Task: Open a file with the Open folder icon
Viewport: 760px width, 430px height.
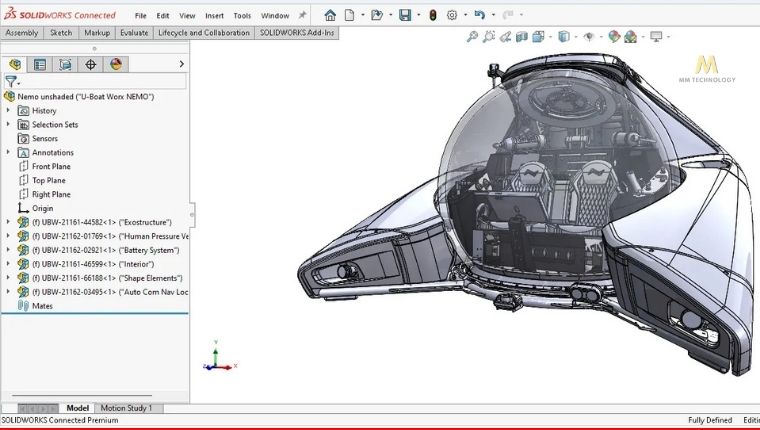Action: pos(377,16)
